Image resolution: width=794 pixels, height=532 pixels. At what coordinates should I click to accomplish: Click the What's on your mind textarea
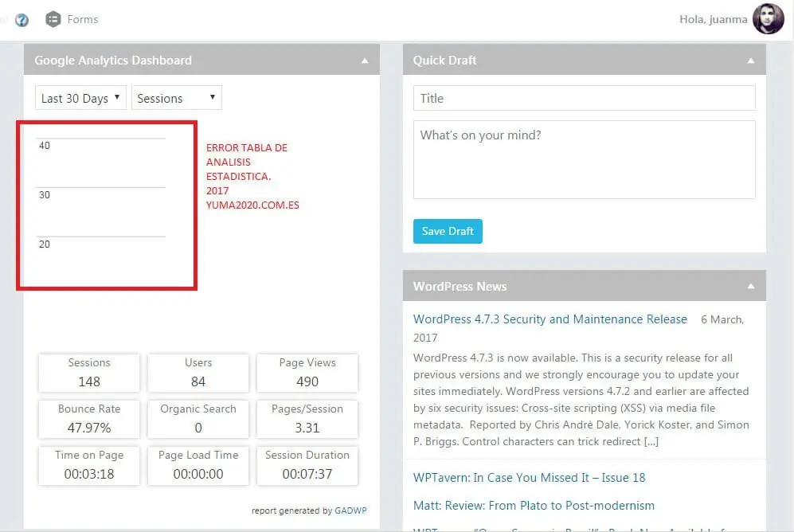(x=584, y=159)
